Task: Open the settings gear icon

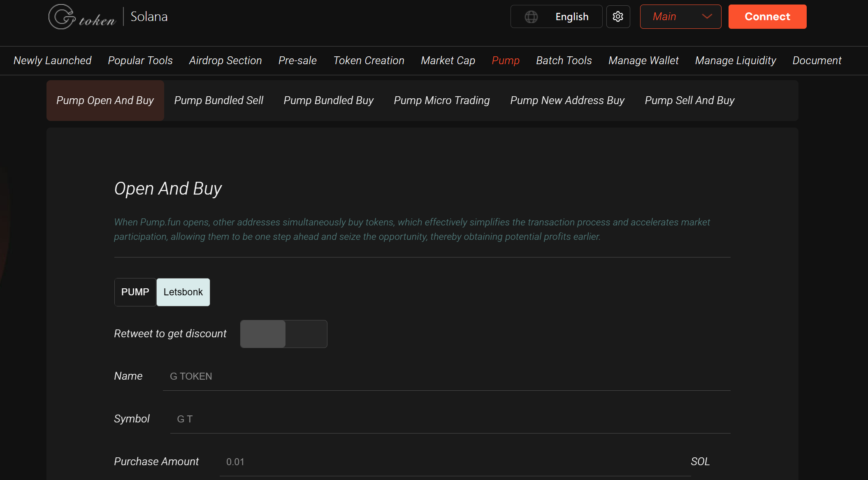Action: (x=618, y=17)
